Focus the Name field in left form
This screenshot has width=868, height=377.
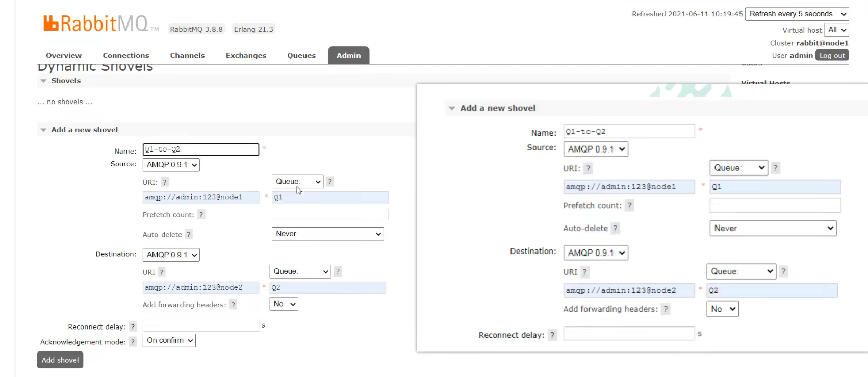[201, 149]
